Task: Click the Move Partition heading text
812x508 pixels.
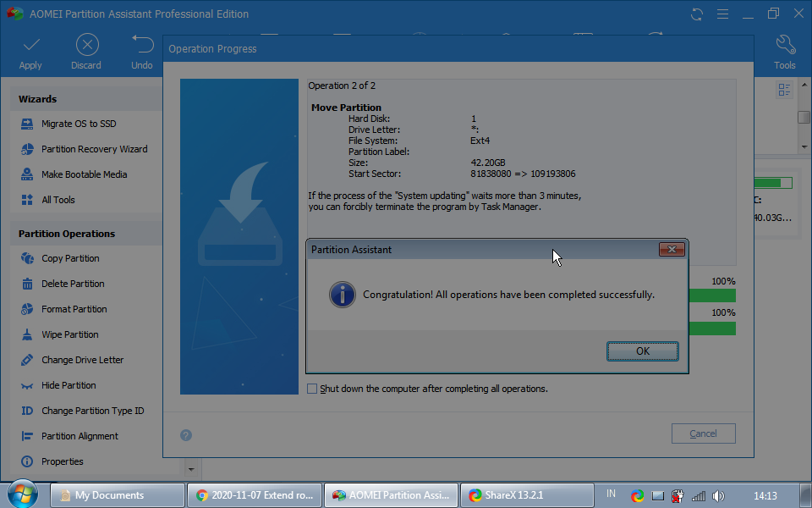Action: click(x=346, y=108)
